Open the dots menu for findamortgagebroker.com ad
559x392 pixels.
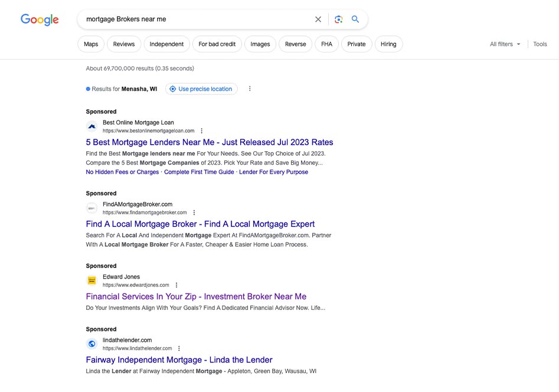(x=194, y=213)
